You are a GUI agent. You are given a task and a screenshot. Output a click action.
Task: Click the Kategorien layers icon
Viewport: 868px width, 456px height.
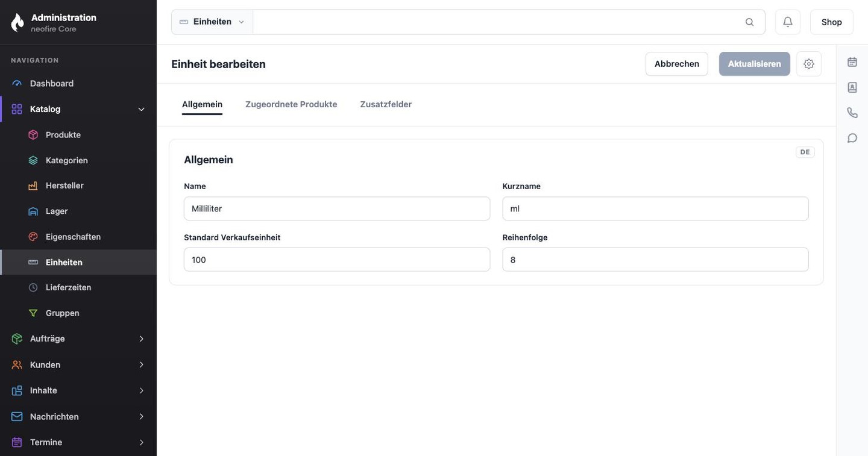point(33,160)
